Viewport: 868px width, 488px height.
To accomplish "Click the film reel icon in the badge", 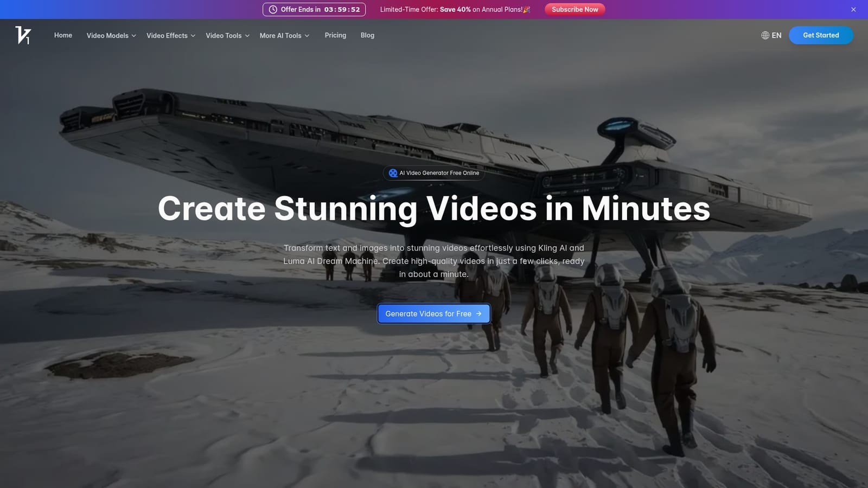I will coord(393,173).
